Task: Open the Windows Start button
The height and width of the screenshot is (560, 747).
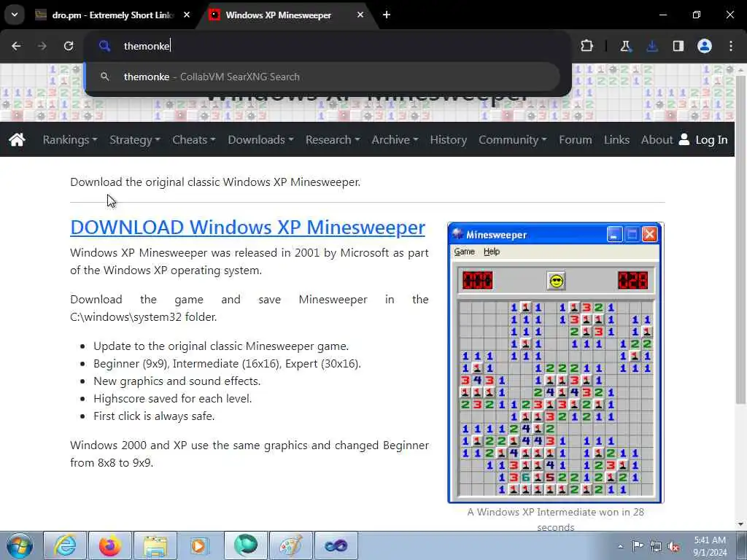Action: pyautogui.click(x=20, y=545)
